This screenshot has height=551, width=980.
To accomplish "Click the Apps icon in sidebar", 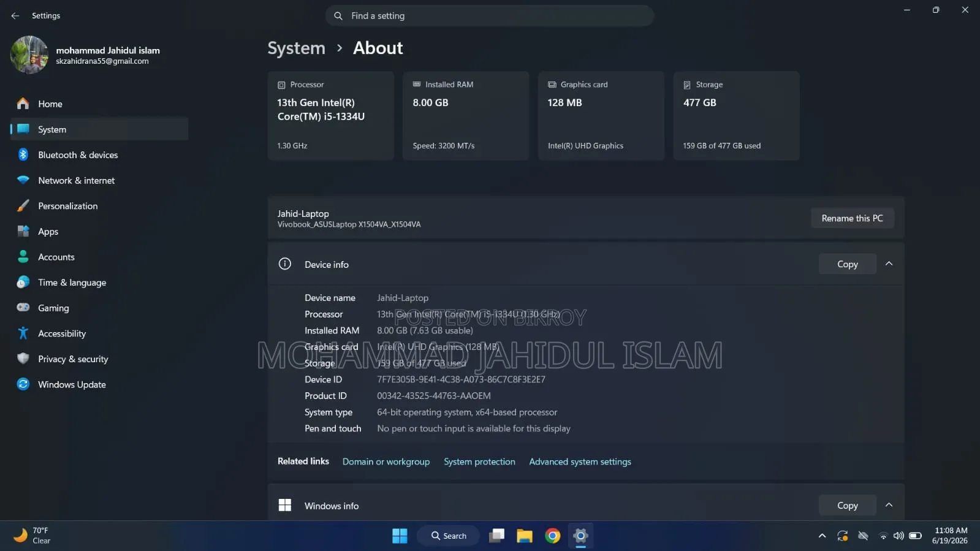I will point(23,231).
